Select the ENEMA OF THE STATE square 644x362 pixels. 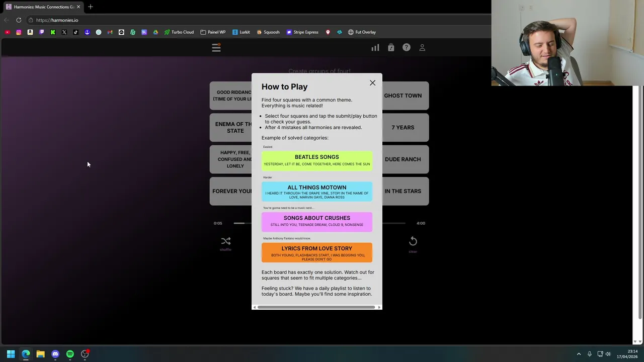(x=230, y=128)
